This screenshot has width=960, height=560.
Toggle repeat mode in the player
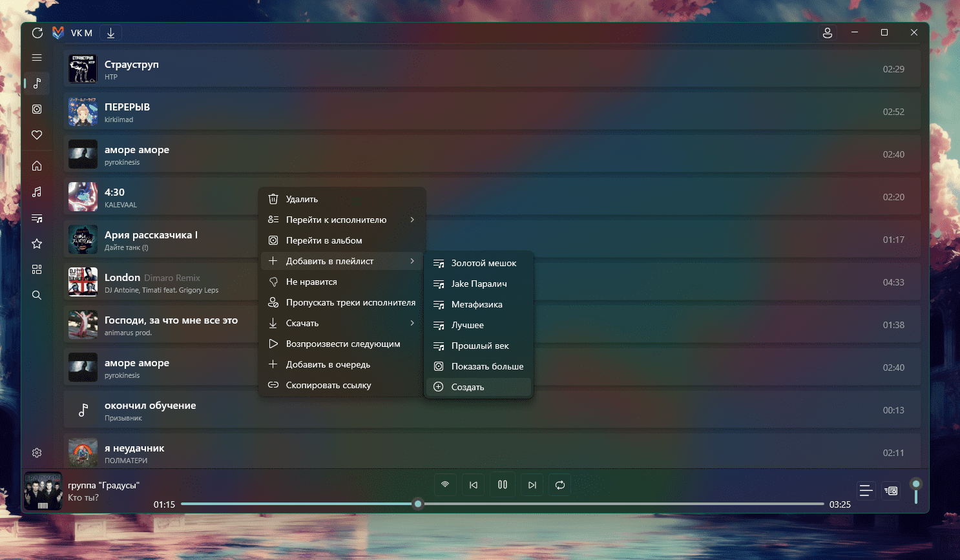(560, 484)
